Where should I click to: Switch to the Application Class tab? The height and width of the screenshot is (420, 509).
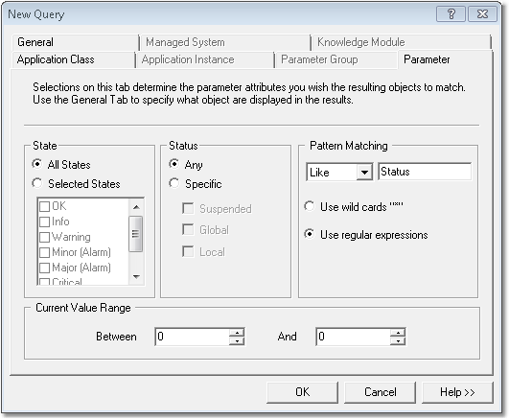[74, 59]
